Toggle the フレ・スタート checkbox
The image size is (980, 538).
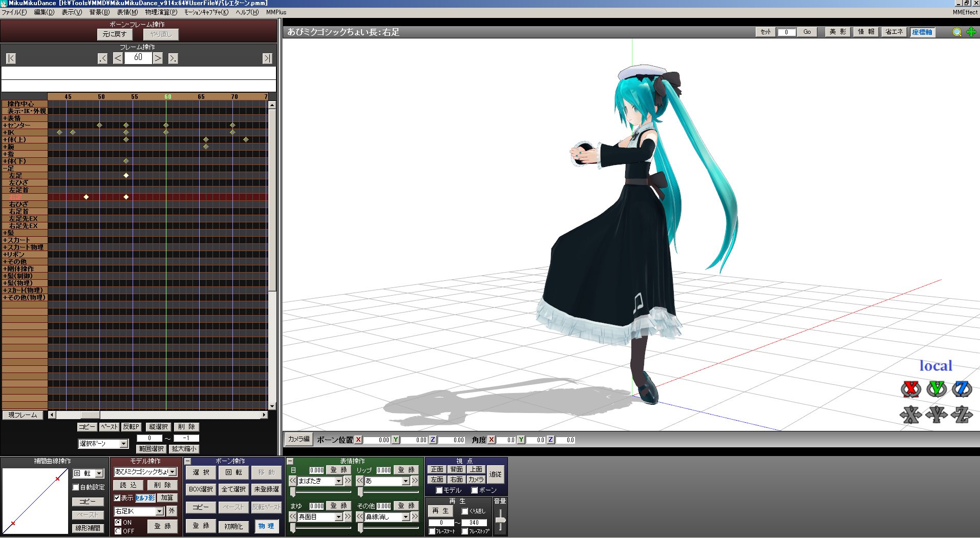click(432, 531)
